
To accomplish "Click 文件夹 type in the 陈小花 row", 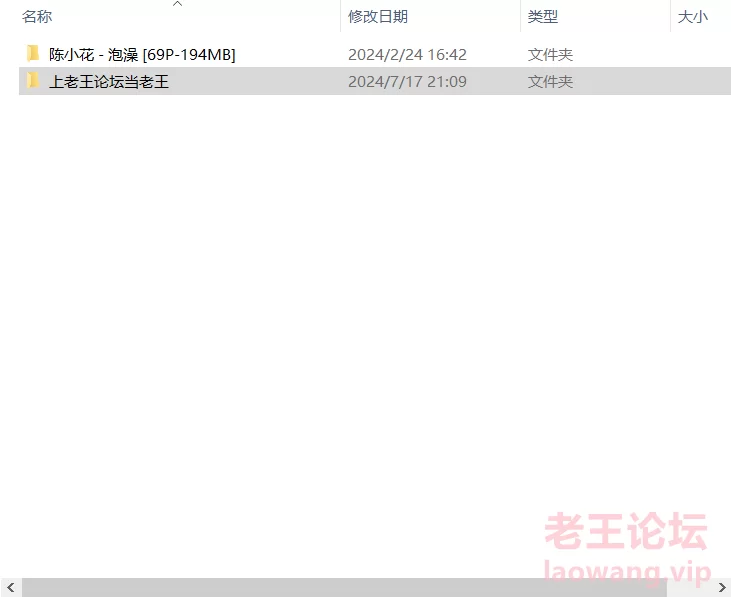I will tap(550, 55).
